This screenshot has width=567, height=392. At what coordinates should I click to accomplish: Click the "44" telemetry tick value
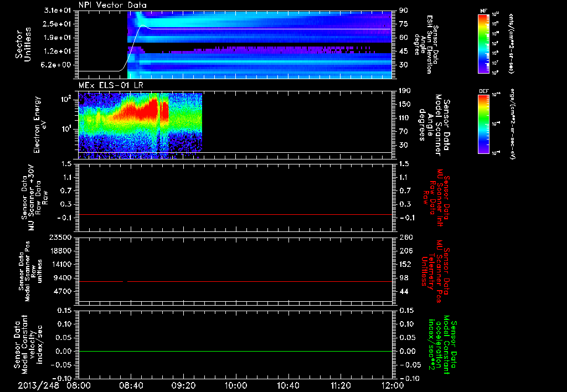(404, 291)
